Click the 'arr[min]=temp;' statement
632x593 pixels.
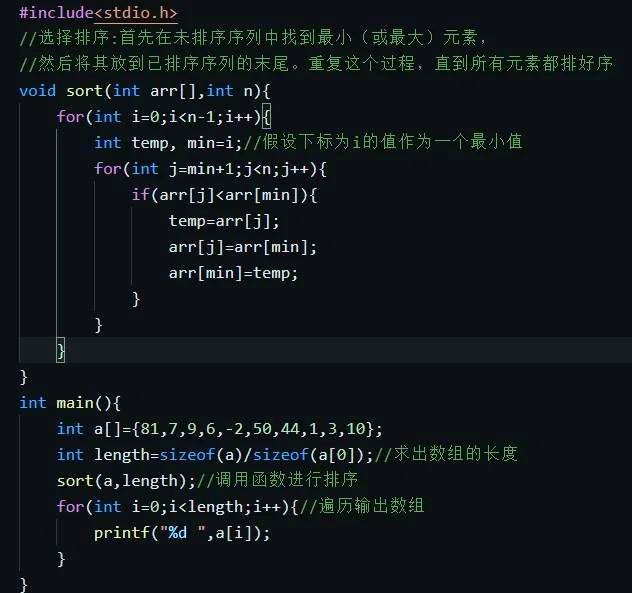233,273
